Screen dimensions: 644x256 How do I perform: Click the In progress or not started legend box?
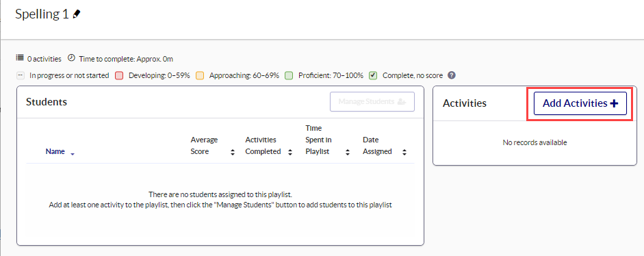click(x=21, y=75)
